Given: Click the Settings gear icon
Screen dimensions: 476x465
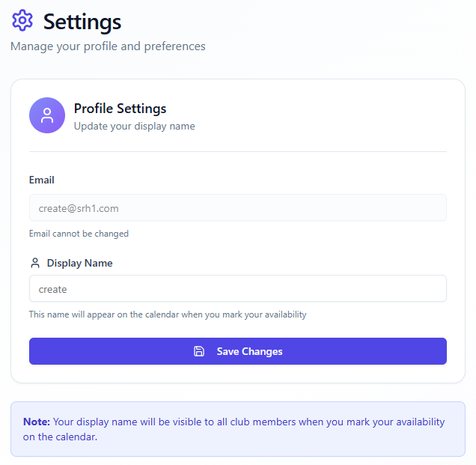Looking at the screenshot, I should click(x=22, y=21).
